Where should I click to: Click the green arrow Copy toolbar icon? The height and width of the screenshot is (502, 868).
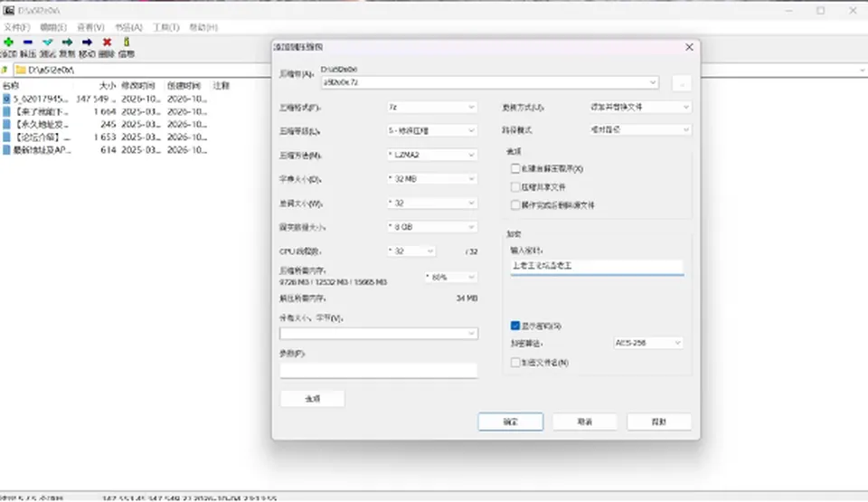pyautogui.click(x=67, y=43)
